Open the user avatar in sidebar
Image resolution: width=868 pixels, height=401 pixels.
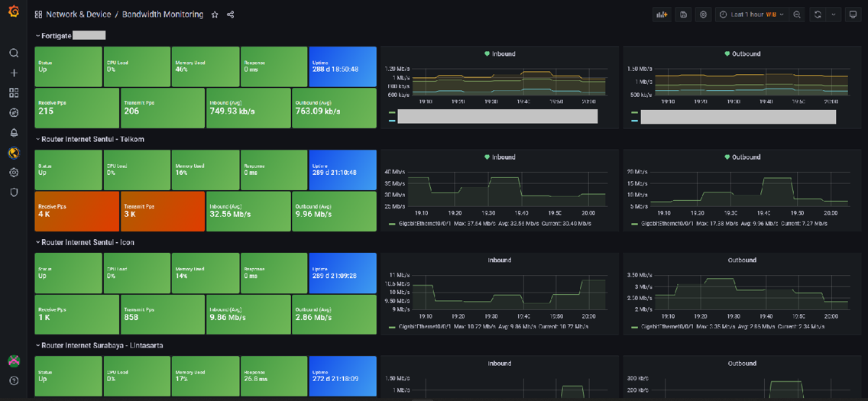point(15,361)
